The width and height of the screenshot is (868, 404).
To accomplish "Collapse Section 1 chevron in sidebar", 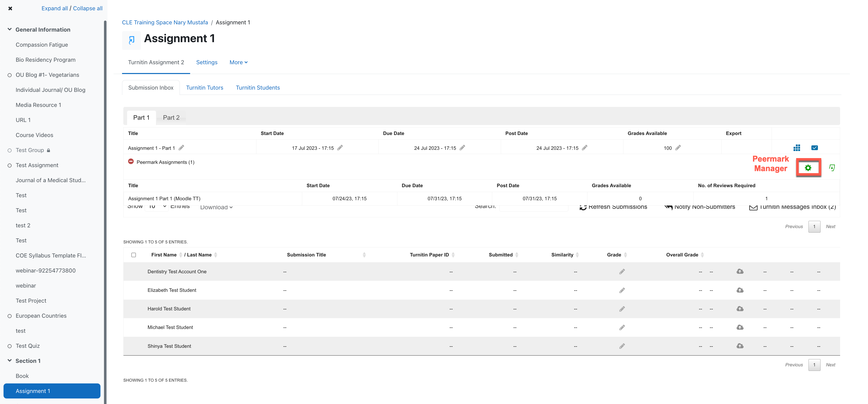I will pos(10,361).
